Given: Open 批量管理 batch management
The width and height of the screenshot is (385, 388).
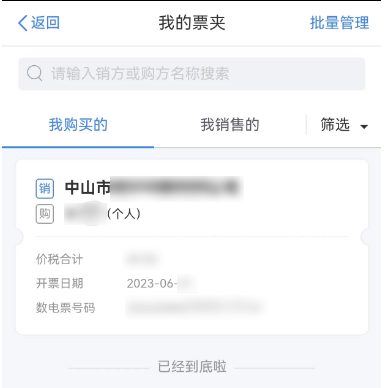Looking at the screenshot, I should [x=339, y=23].
